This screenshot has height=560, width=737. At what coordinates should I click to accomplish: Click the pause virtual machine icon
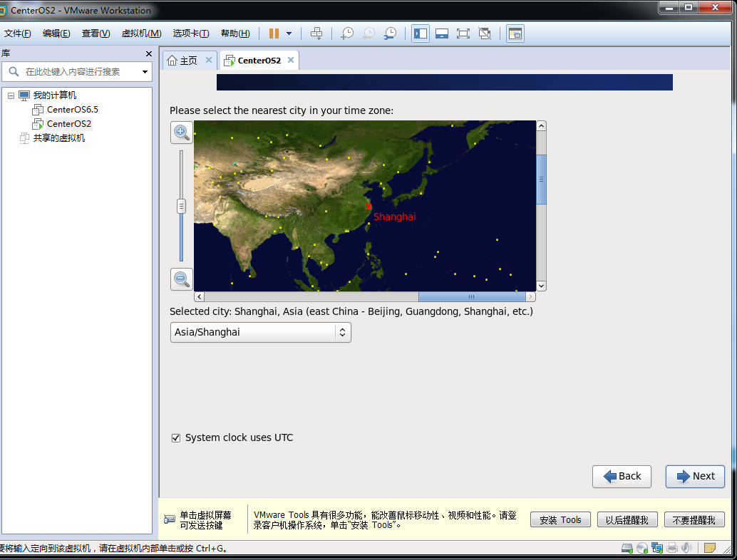tap(274, 33)
